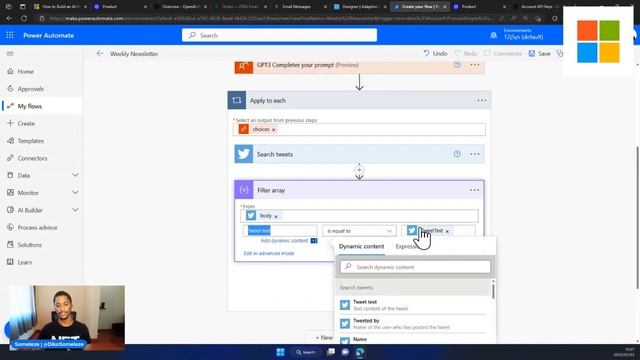Remove the body token from From field

[276, 216]
